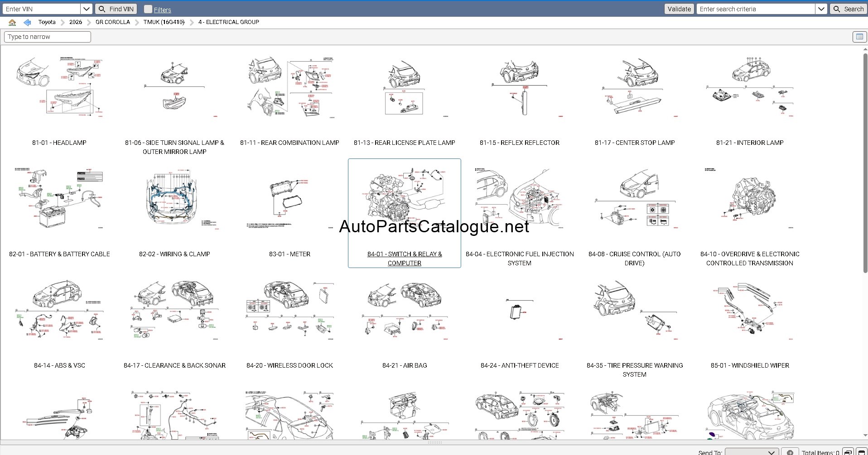This screenshot has width=868, height=455.
Task: Click the vertical scrollbar thumb
Action: [865, 163]
